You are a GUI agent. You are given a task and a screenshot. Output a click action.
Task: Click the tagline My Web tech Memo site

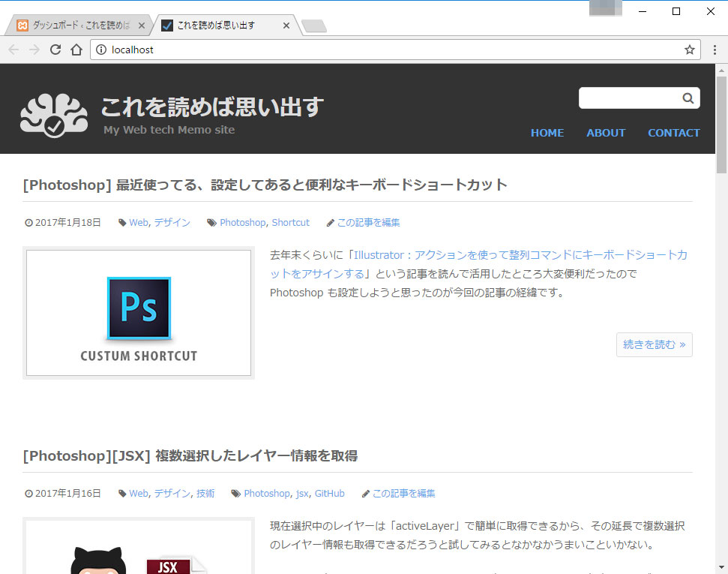[x=169, y=130]
